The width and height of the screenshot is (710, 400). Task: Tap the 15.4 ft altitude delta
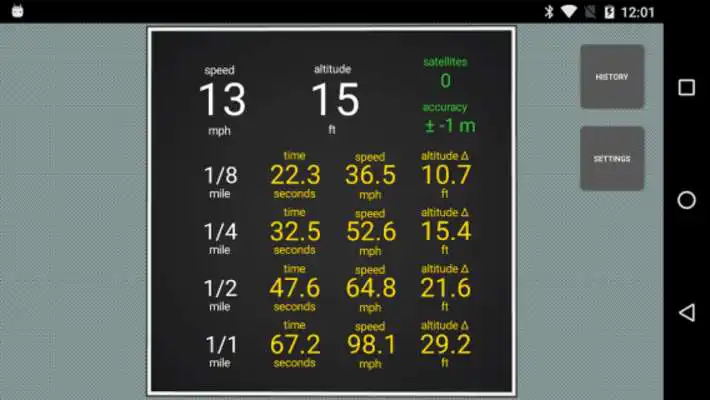click(x=446, y=231)
